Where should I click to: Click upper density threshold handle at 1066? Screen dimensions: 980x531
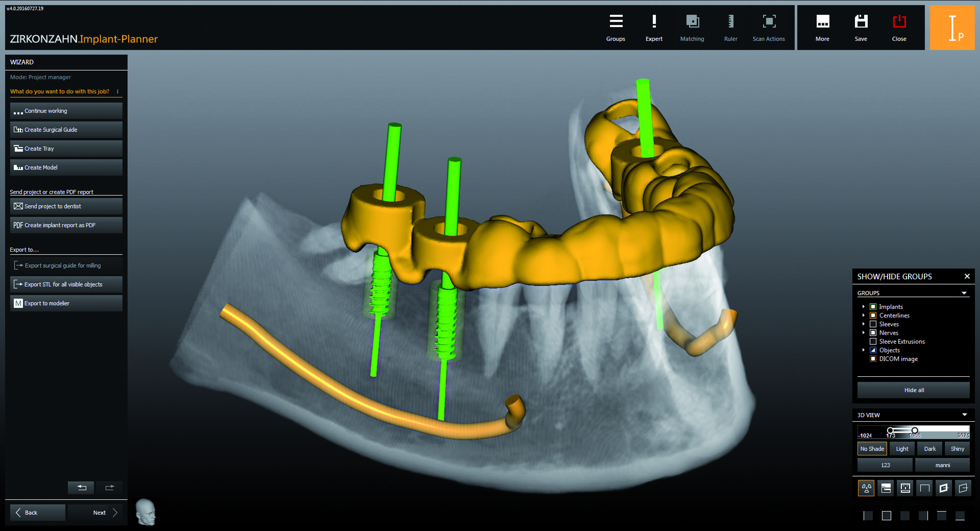pos(915,430)
